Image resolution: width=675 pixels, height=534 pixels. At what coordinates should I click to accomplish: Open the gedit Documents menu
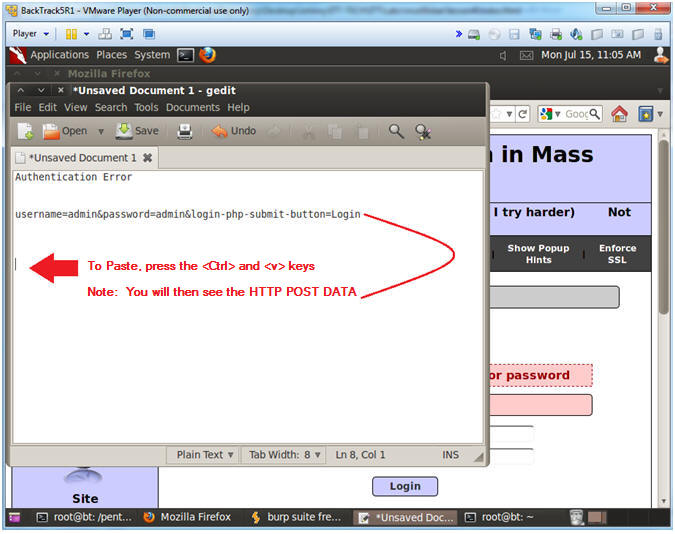193,107
